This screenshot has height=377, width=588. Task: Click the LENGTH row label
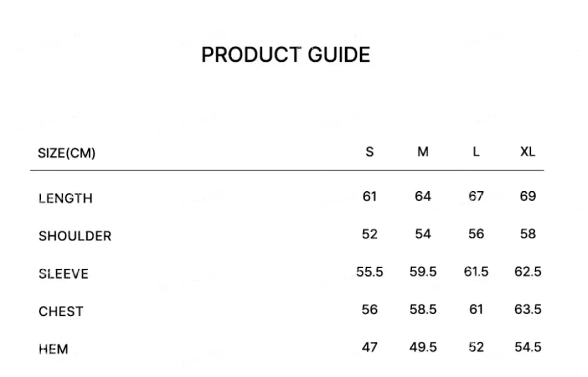[x=65, y=198]
